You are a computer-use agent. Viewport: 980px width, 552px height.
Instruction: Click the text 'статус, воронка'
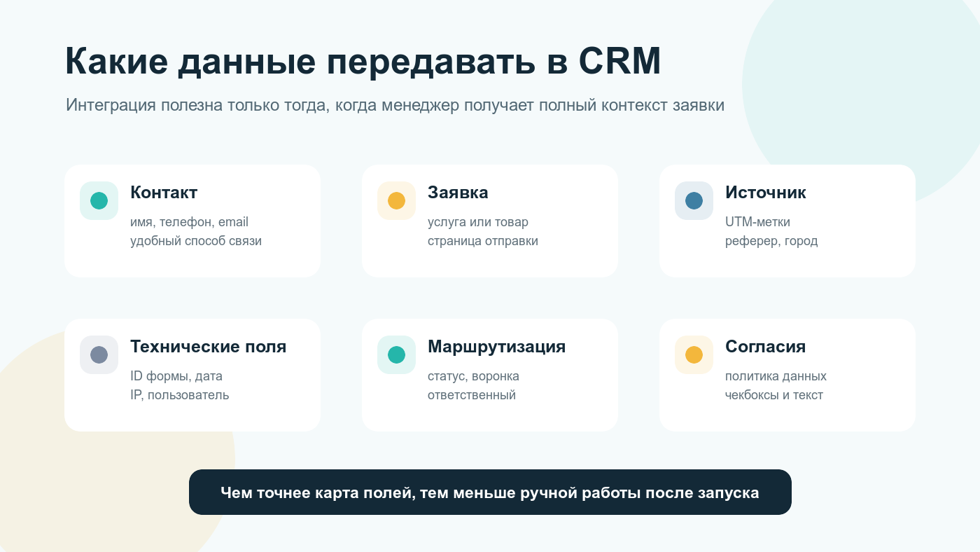tap(473, 376)
